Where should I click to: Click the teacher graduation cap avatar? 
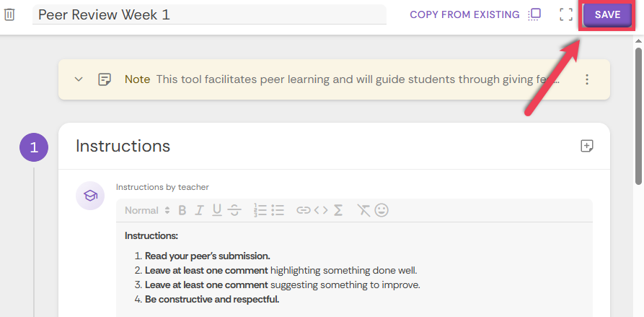tap(90, 196)
